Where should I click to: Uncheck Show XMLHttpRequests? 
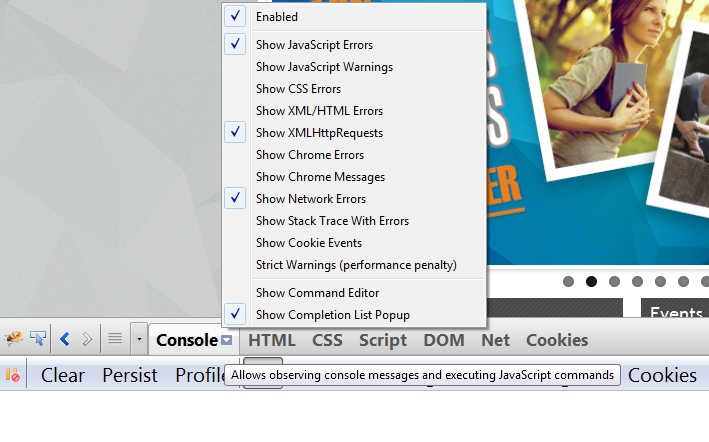(x=318, y=133)
